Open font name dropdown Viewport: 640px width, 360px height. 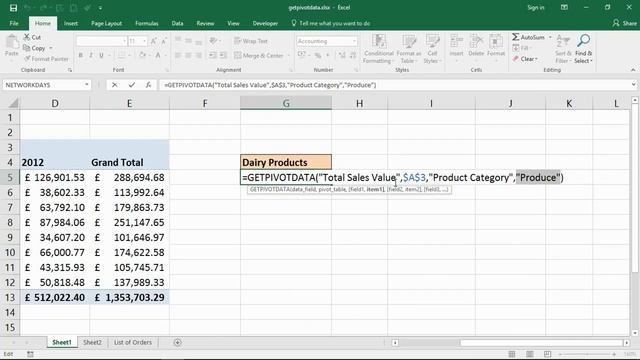point(124,41)
